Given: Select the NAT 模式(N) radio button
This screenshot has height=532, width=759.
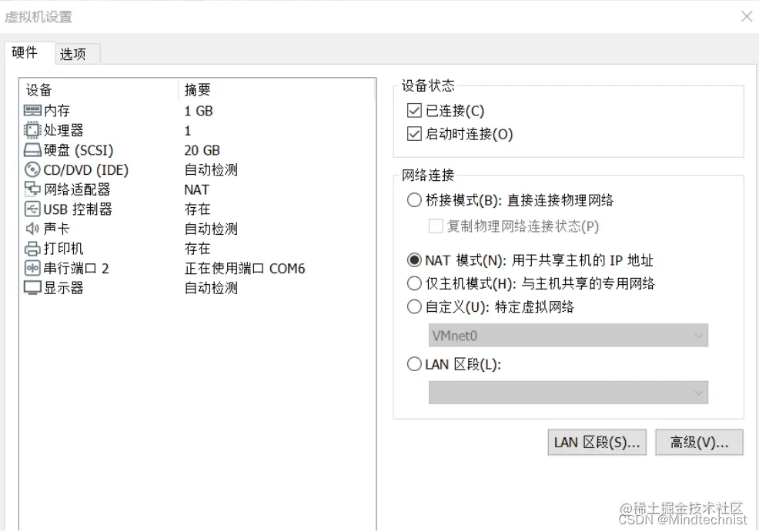Looking at the screenshot, I should [x=414, y=260].
